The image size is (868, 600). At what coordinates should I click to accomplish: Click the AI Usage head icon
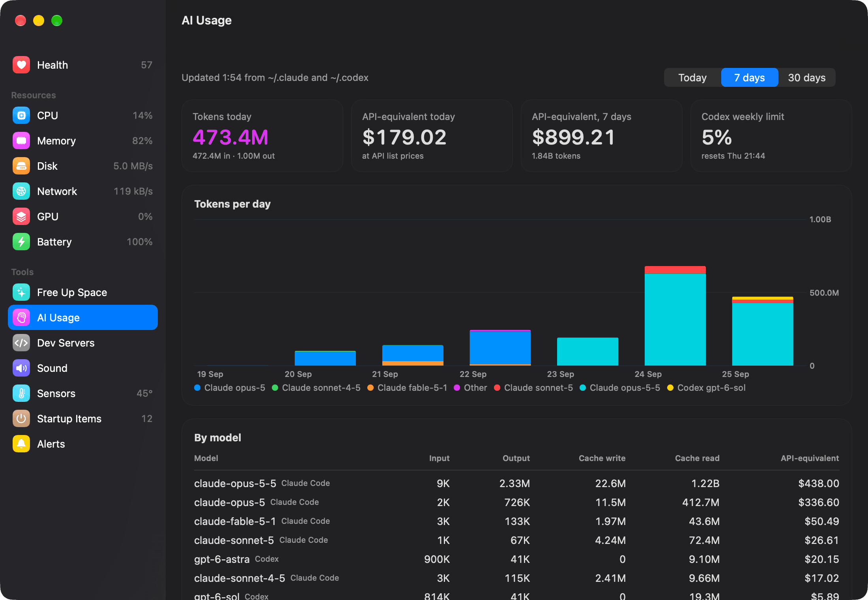[x=21, y=317]
